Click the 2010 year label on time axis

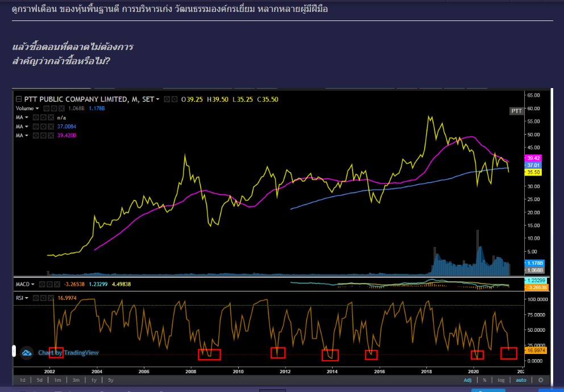click(x=238, y=370)
